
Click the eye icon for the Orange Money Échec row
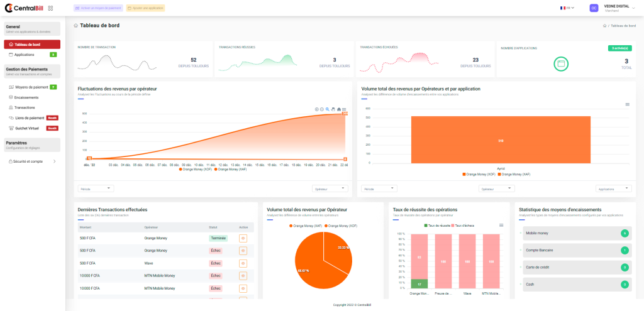point(243,251)
